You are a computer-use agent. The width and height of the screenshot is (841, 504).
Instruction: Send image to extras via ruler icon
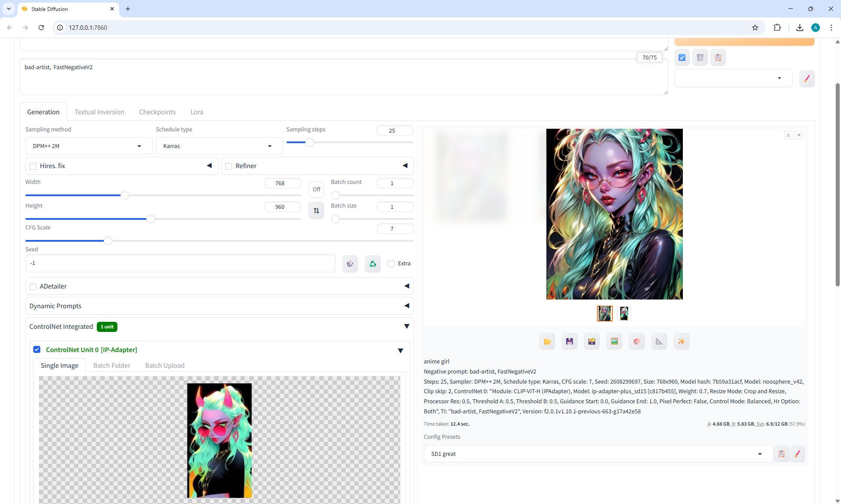coord(659,342)
